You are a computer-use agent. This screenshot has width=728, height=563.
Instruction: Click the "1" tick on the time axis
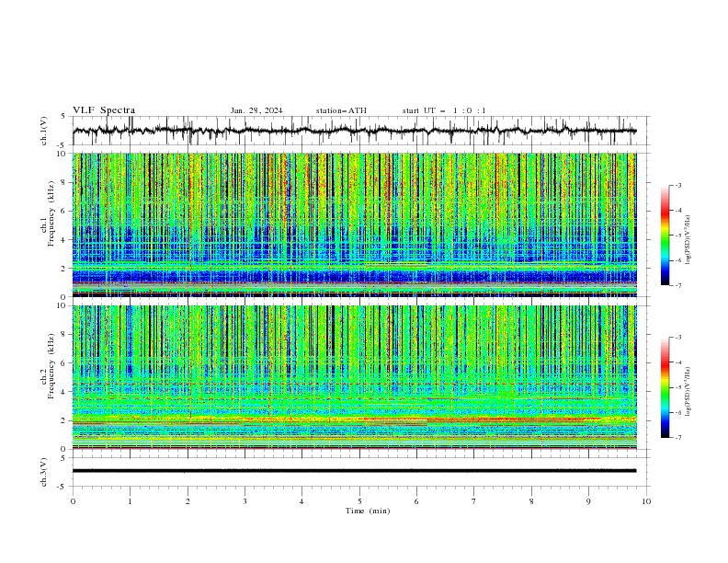coord(130,501)
